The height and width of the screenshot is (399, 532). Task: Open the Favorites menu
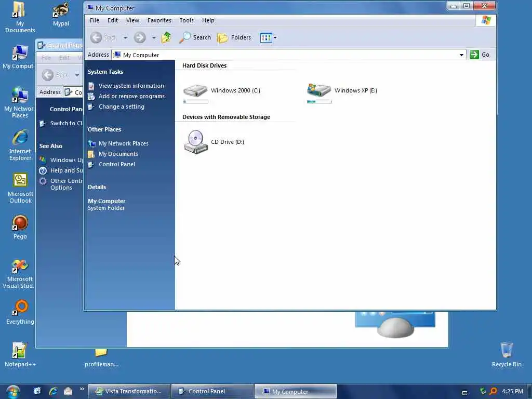[159, 20]
